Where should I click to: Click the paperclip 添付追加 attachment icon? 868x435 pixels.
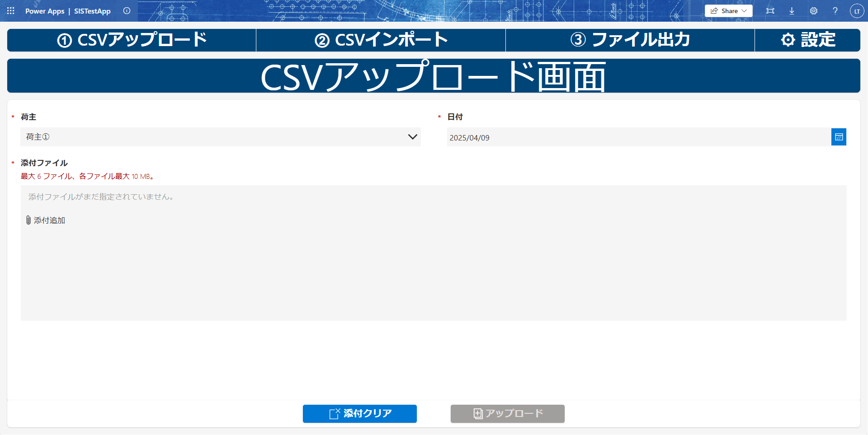[28, 220]
